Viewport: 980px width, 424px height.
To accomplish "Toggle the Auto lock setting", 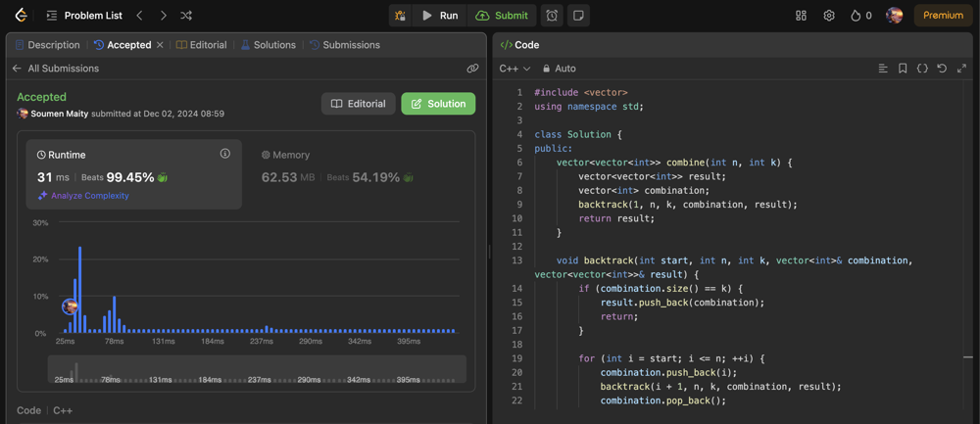I will point(559,69).
